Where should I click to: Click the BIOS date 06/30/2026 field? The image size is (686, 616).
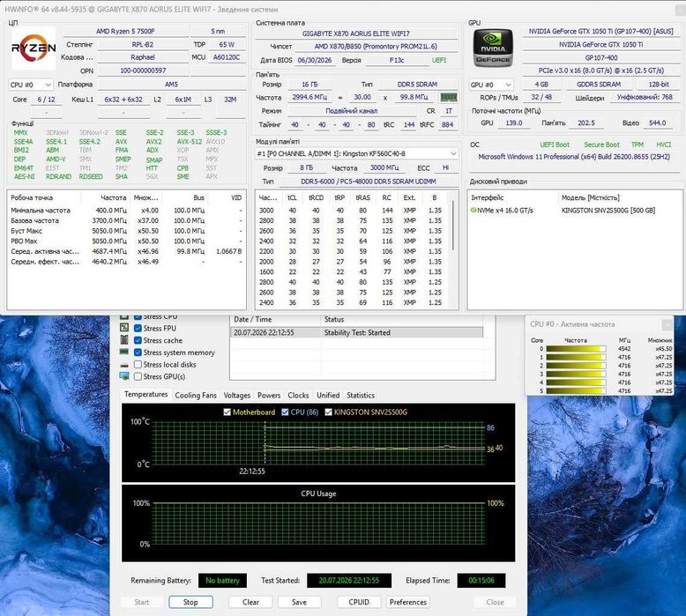click(315, 60)
